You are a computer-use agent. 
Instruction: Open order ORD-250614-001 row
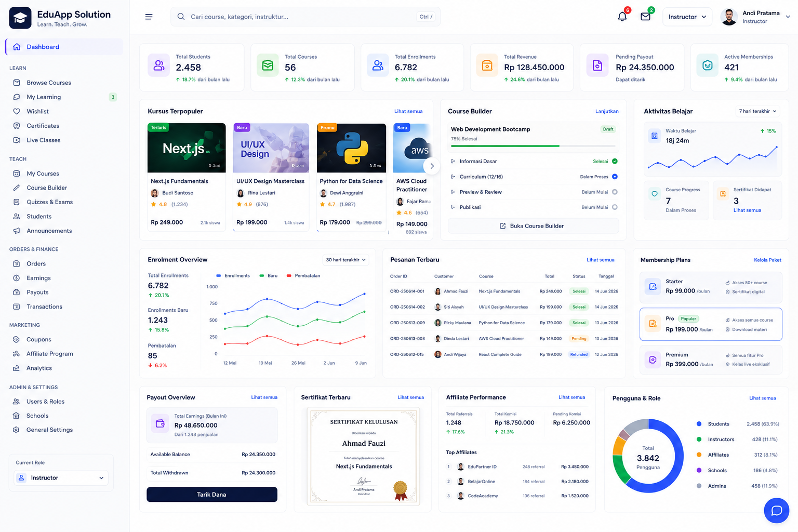tap(504, 291)
